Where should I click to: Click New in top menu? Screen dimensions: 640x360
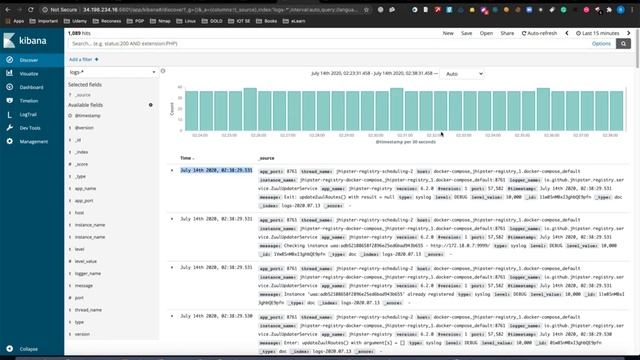448,33
